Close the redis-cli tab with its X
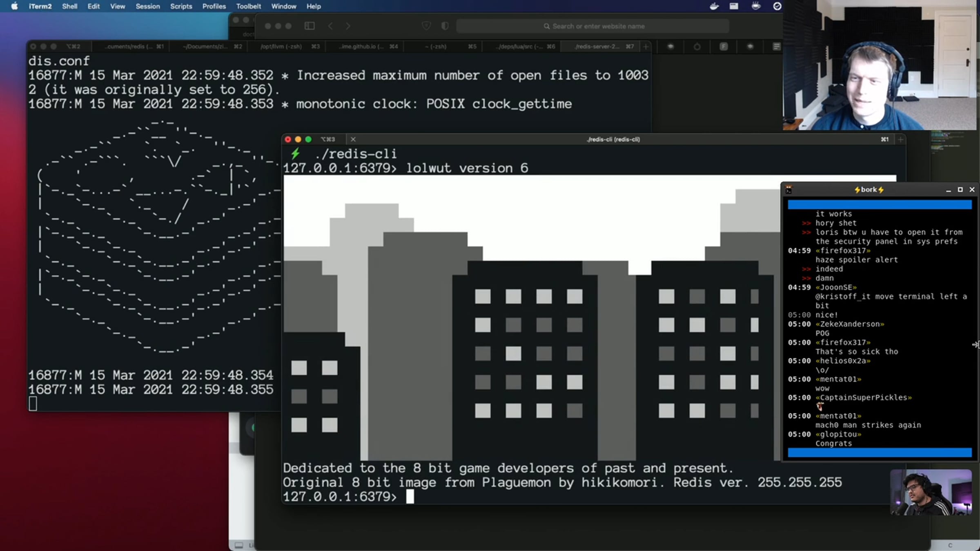980x551 pixels. pyautogui.click(x=353, y=140)
